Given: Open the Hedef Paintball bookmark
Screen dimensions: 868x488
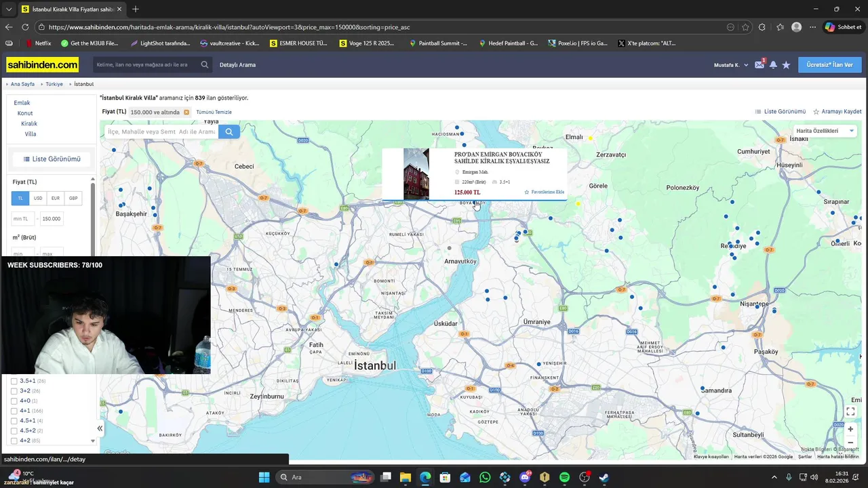Looking at the screenshot, I should click(508, 43).
